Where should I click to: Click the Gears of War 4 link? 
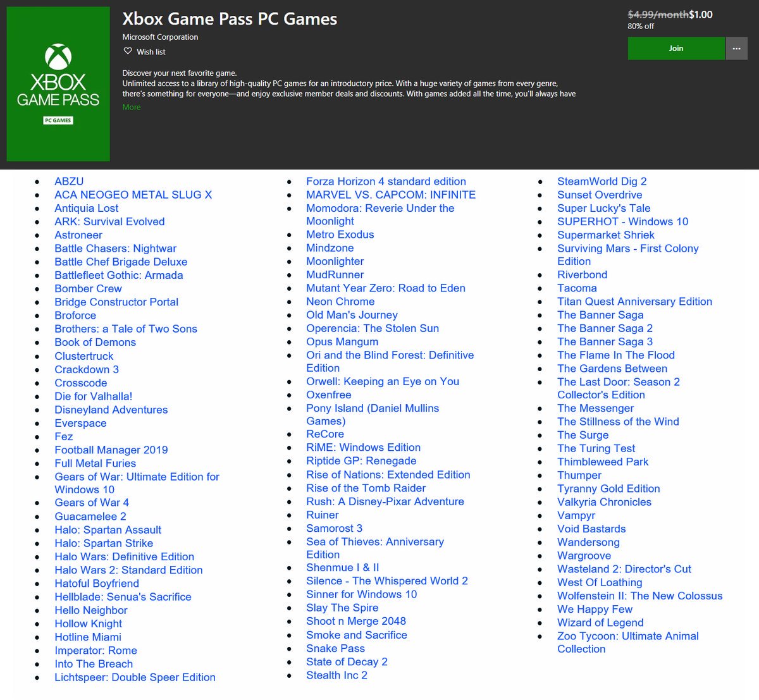(92, 503)
